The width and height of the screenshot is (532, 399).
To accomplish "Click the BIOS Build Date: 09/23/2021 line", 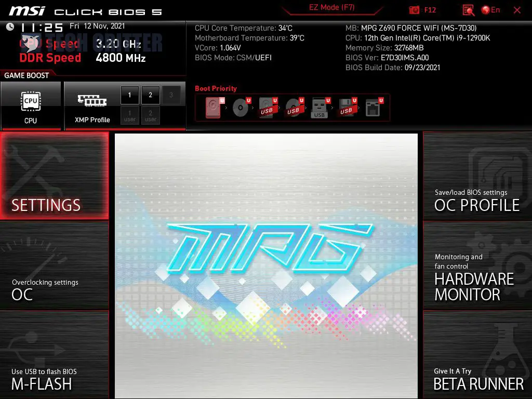I will coord(393,68).
